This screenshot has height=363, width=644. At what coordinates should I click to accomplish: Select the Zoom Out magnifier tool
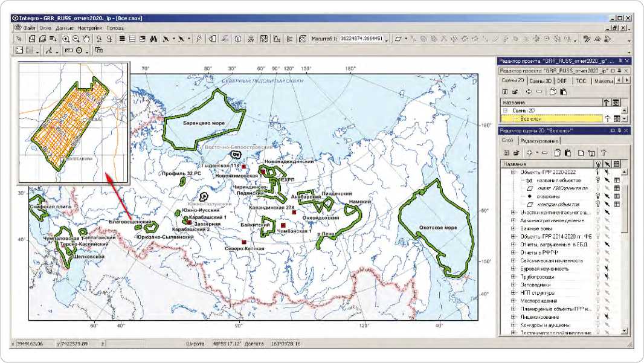click(x=76, y=39)
